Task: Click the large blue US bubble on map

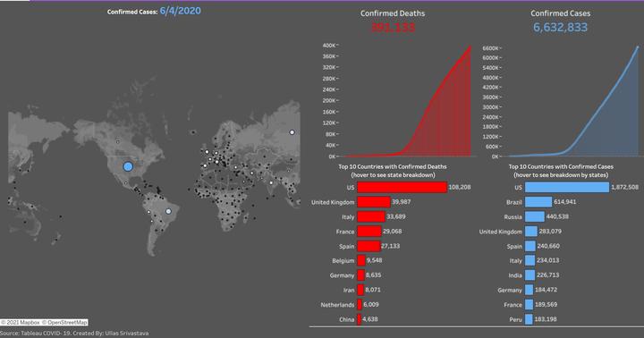Action: (x=128, y=166)
